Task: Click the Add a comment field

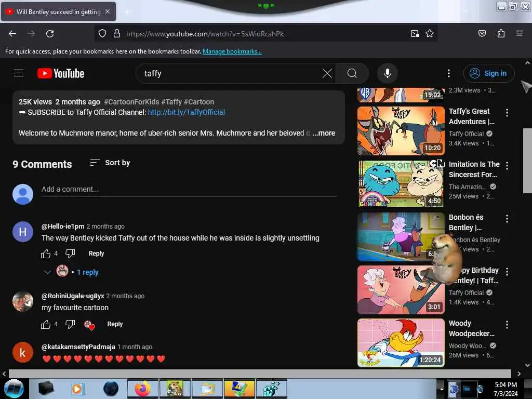Action: pyautogui.click(x=189, y=189)
